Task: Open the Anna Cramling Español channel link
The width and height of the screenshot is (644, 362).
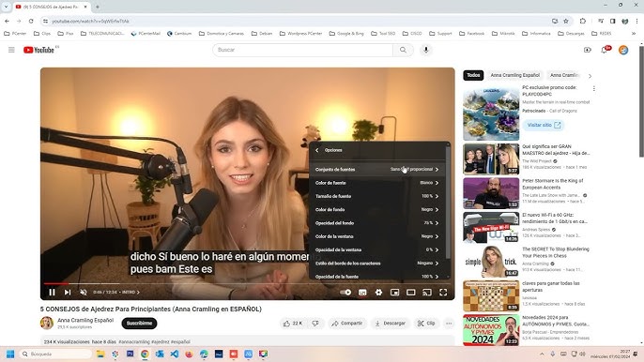Action: point(85,320)
